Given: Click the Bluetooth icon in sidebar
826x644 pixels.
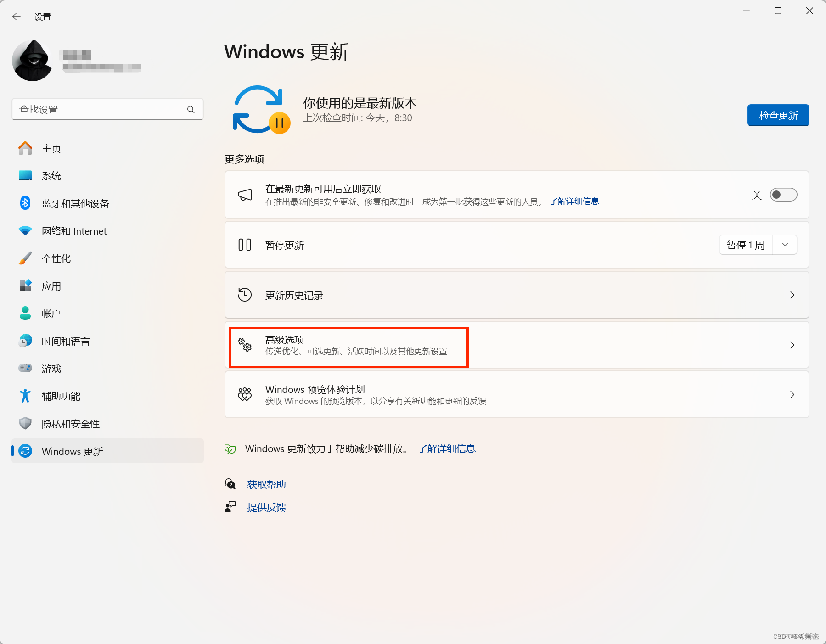Looking at the screenshot, I should [x=25, y=203].
